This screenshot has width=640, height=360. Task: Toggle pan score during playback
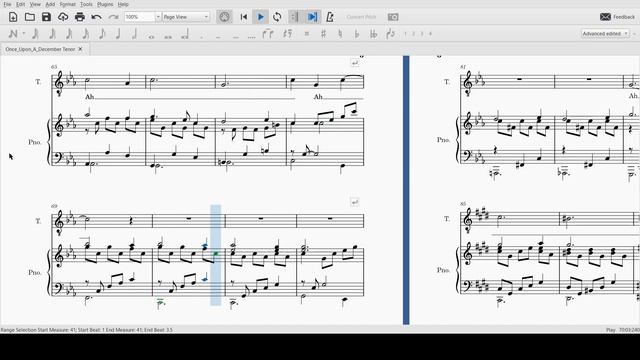point(312,17)
